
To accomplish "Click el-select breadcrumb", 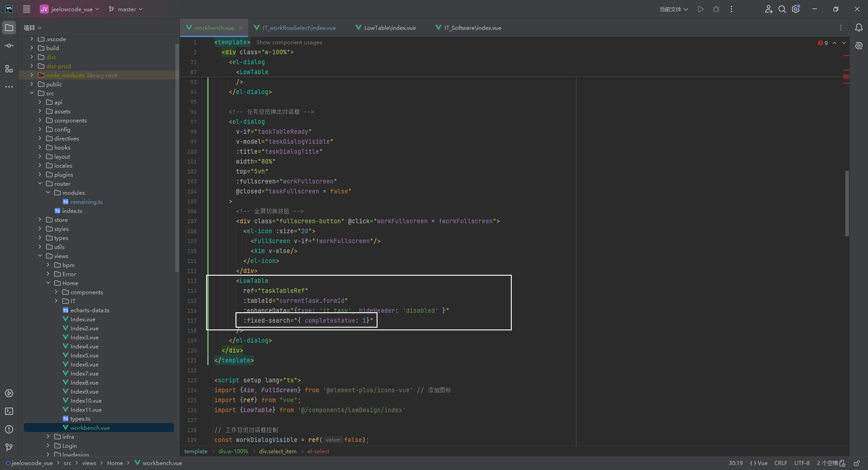I will 318,451.
